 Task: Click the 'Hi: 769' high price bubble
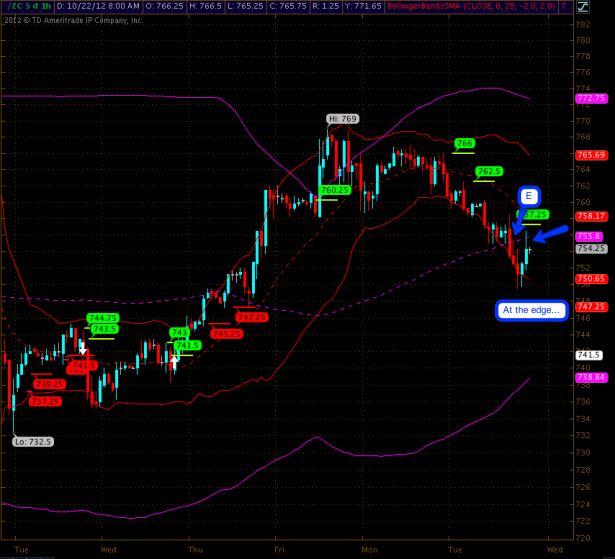click(x=341, y=119)
